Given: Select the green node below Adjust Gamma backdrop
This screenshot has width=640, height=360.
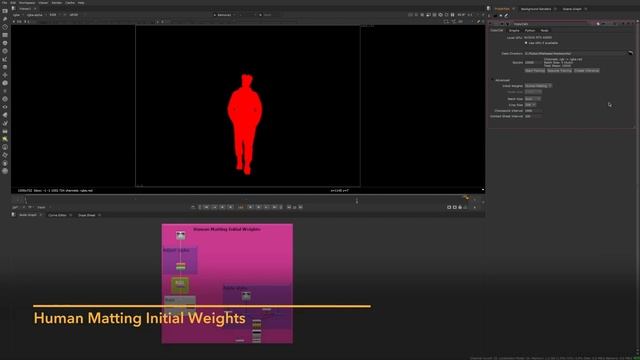Looking at the screenshot, I should pos(180,285).
